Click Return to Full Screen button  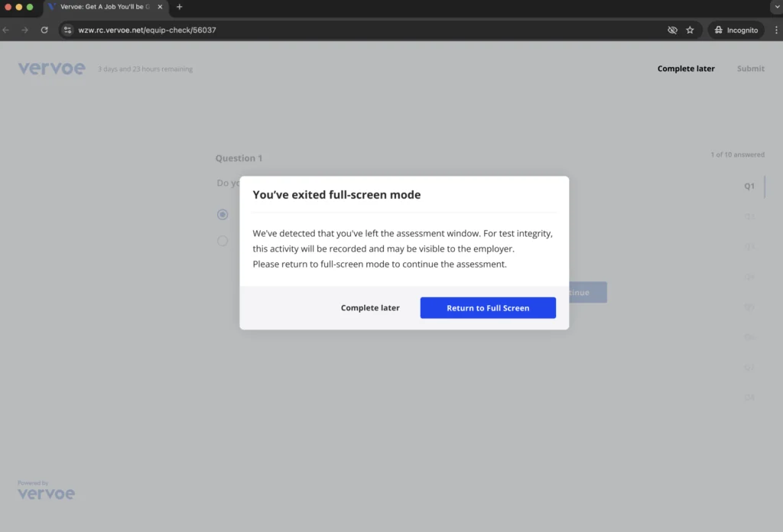(488, 308)
